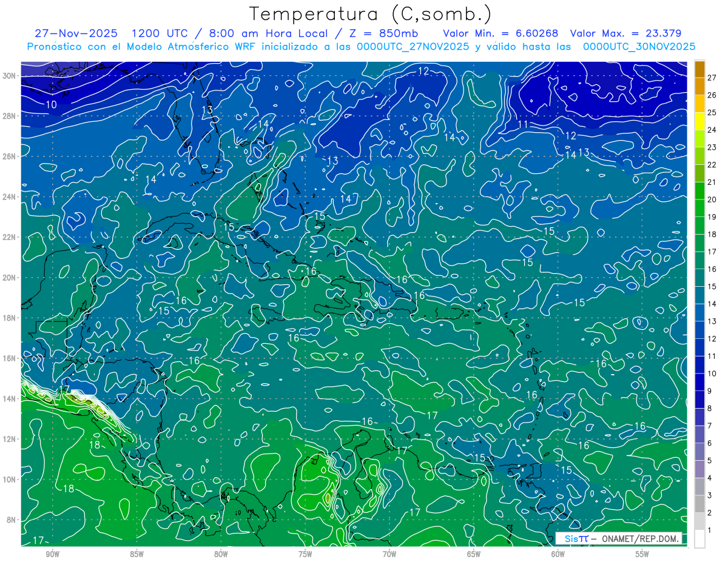The height and width of the screenshot is (562, 728).
Task: Click the 'ONAMET/REP.DOM.' credit label
Action: pos(640,538)
